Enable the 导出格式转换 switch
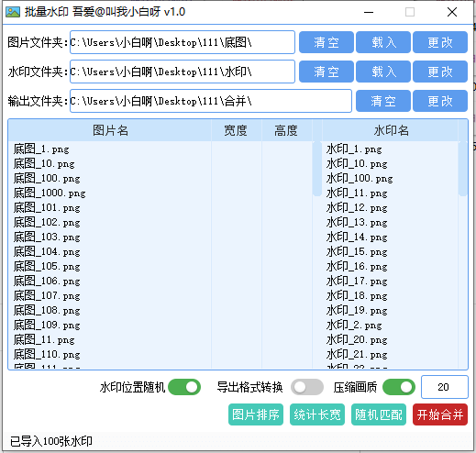Image resolution: width=476 pixels, height=453 pixels. pyautogui.click(x=307, y=387)
